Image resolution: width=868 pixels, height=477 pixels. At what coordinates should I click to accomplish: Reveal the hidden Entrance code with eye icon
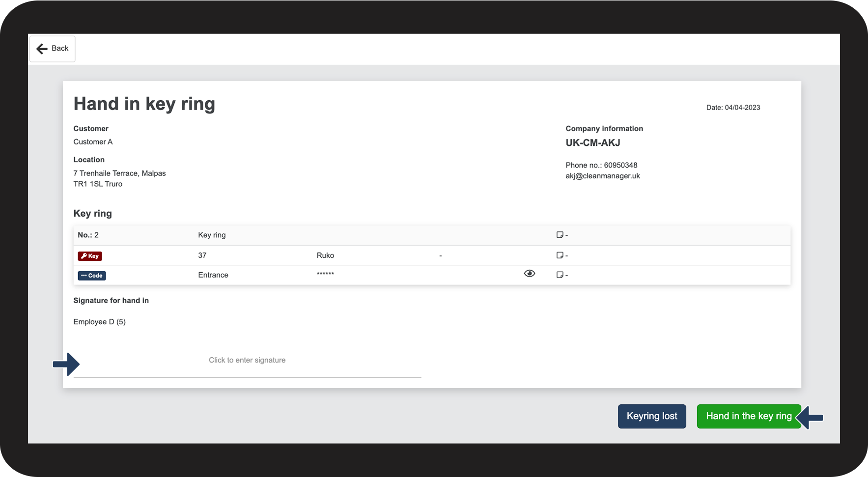529,274
